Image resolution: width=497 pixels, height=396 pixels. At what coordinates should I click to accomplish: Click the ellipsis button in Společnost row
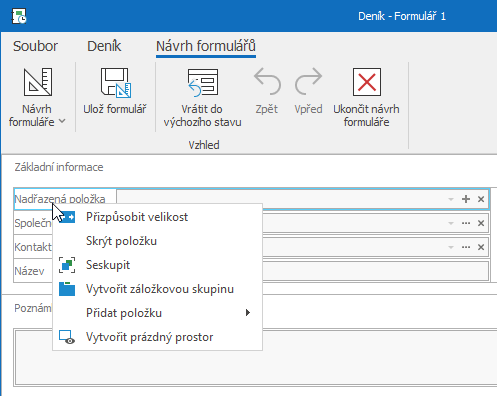(x=466, y=223)
